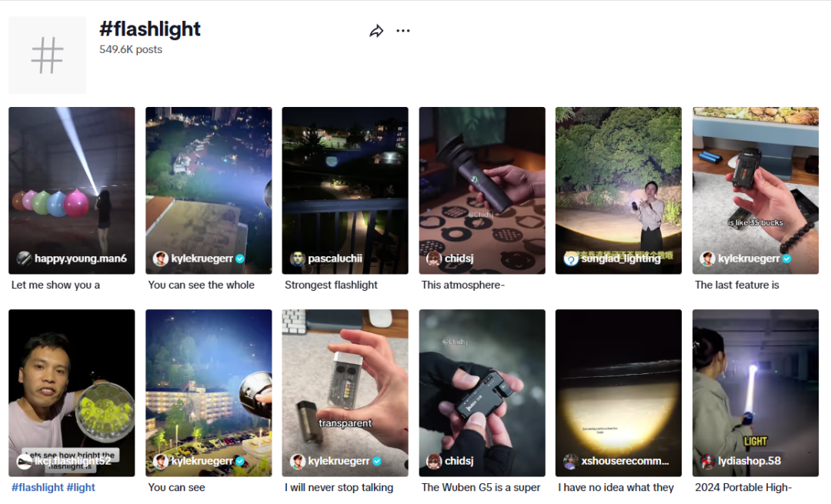Click kylekruegerr name on 35 bucks video
This screenshot has height=504, width=831.
(x=749, y=258)
